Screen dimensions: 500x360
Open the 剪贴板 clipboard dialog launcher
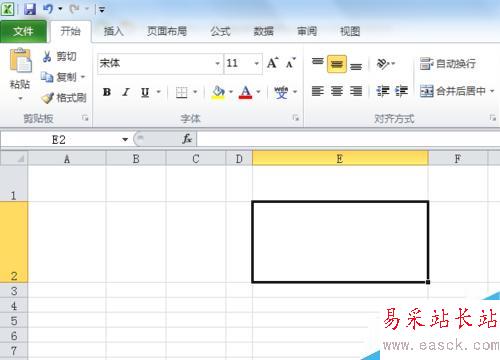tap(85, 118)
